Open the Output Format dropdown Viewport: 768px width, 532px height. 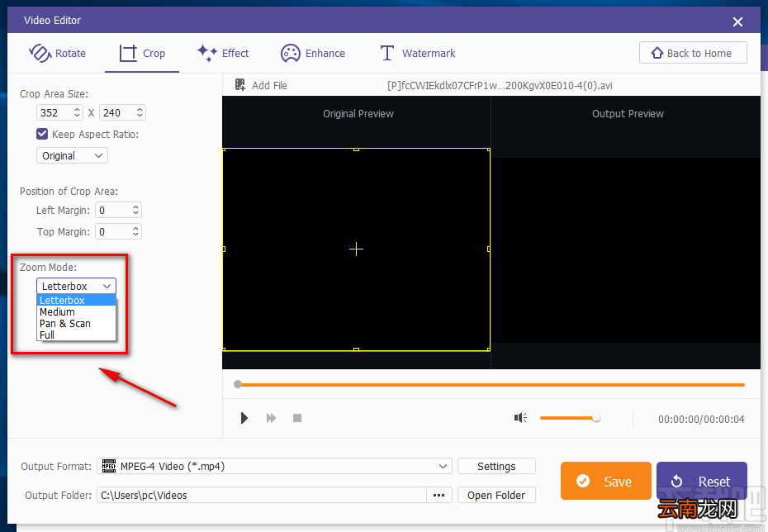click(x=274, y=466)
